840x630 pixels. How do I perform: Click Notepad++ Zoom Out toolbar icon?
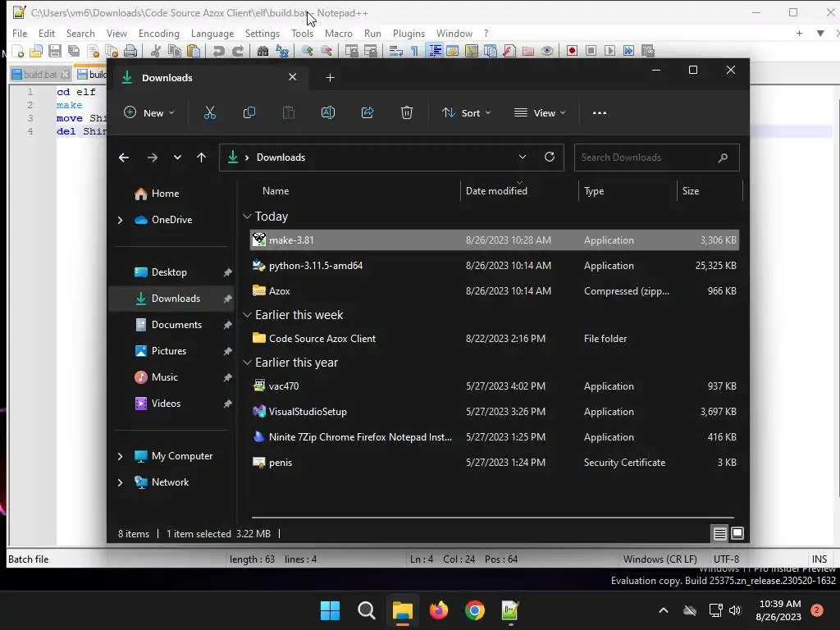tap(326, 51)
